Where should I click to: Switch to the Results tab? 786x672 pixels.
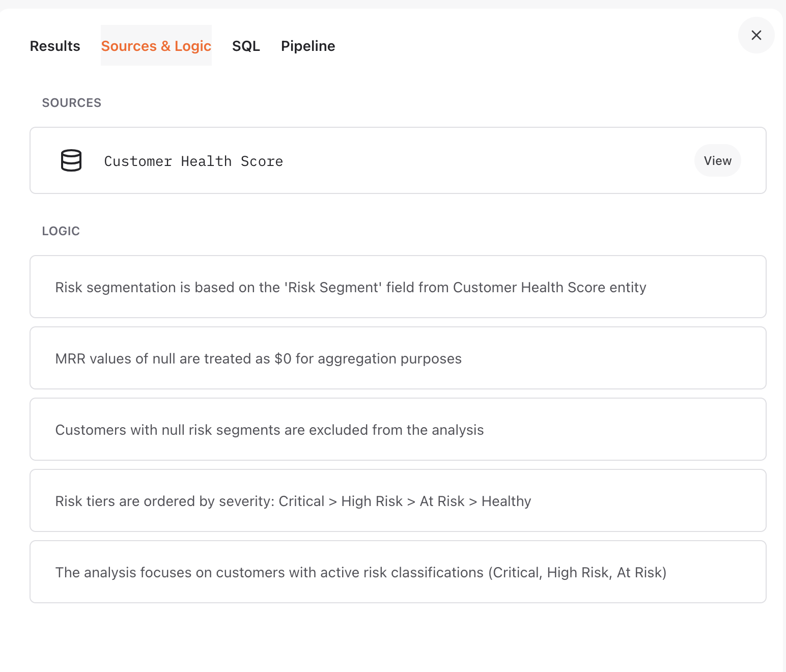click(55, 46)
